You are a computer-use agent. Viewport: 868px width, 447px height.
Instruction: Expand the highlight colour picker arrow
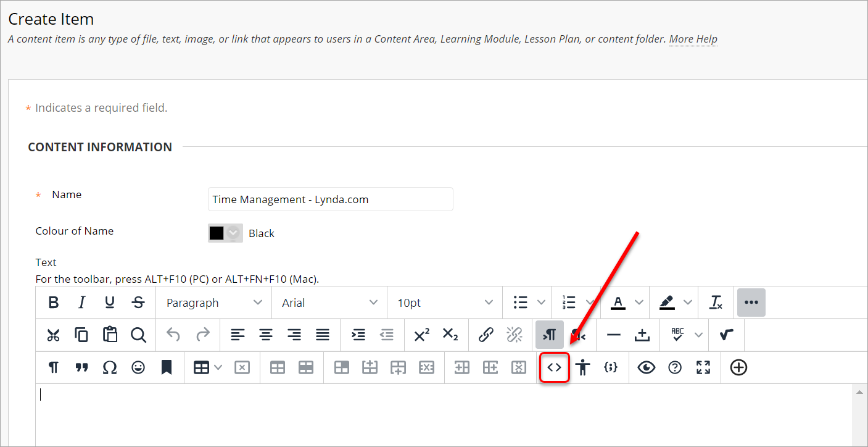pyautogui.click(x=687, y=303)
